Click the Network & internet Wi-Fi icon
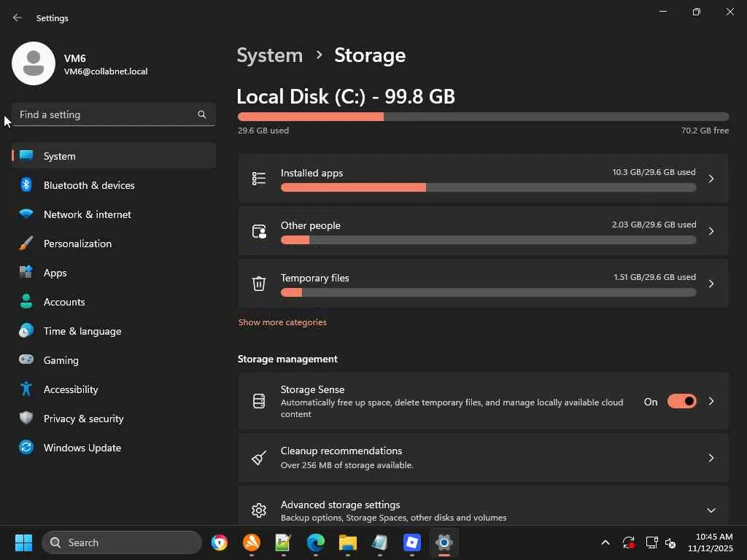The width and height of the screenshot is (747, 560). coord(26,214)
